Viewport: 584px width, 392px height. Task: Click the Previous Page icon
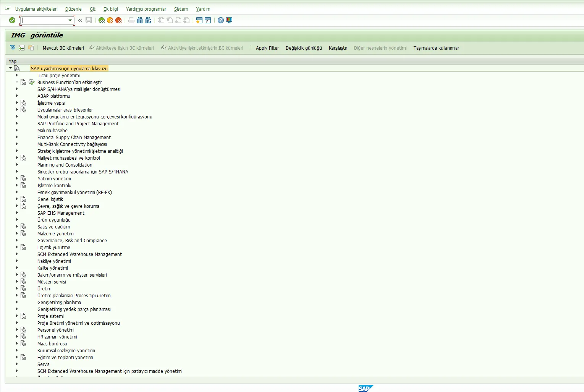170,20
